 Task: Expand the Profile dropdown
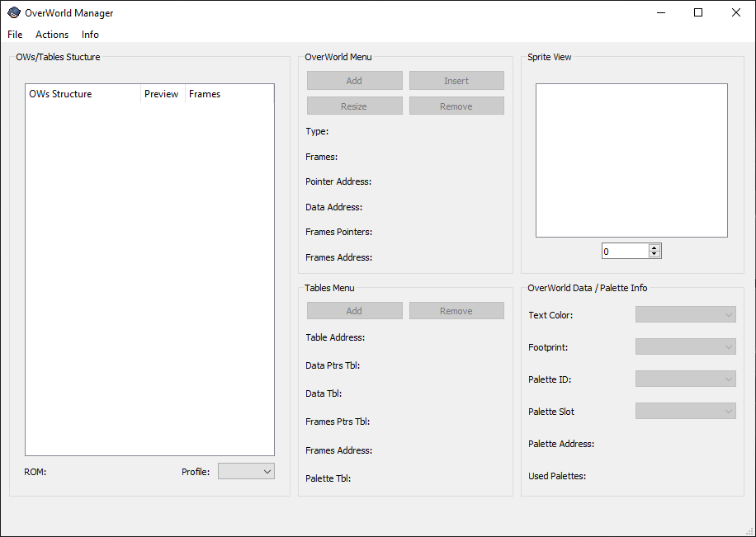pos(246,471)
